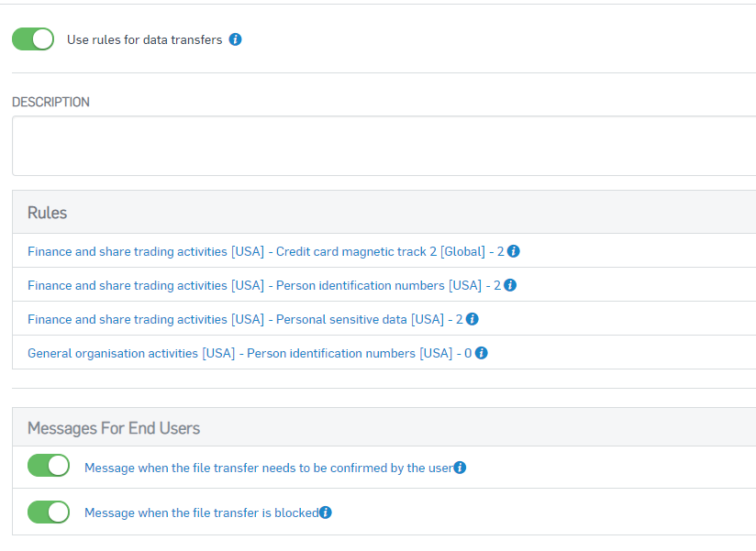Turn off the file transfer confirmation message toggle
The image size is (756, 551).
click(49, 466)
